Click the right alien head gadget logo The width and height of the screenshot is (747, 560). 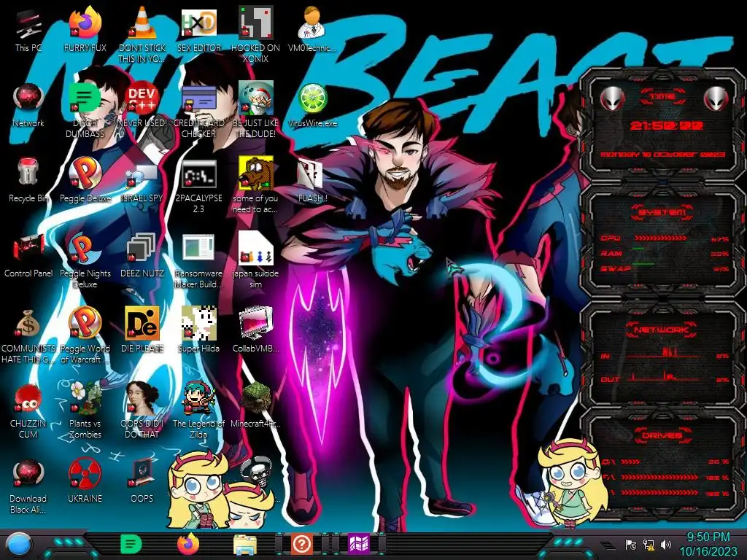tap(716, 98)
